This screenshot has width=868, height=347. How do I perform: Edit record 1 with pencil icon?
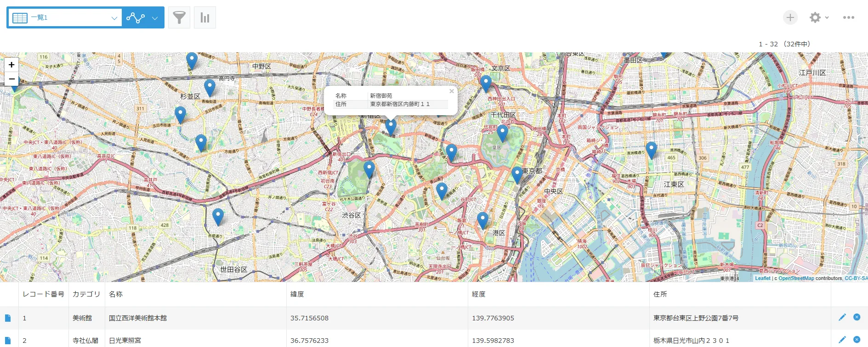(842, 317)
